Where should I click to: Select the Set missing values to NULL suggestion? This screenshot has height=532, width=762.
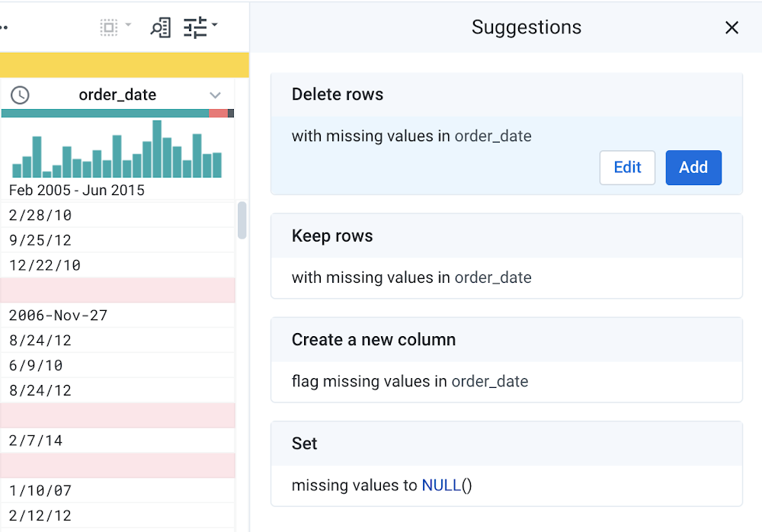point(507,463)
